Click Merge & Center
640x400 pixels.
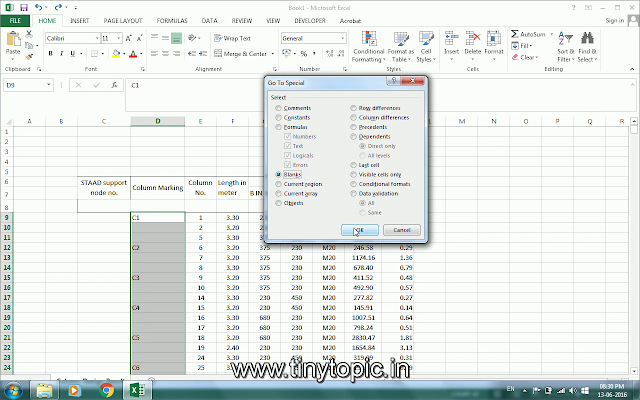241,53
